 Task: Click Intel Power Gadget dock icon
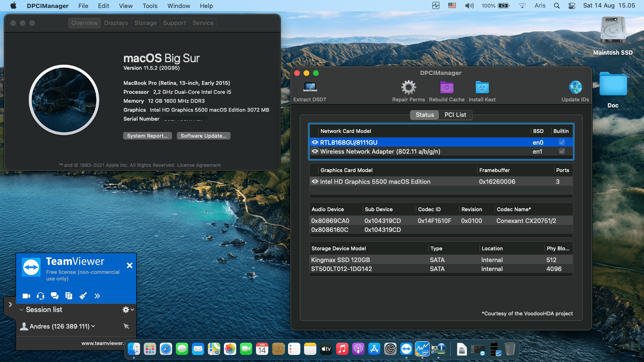pyautogui.click(x=422, y=349)
